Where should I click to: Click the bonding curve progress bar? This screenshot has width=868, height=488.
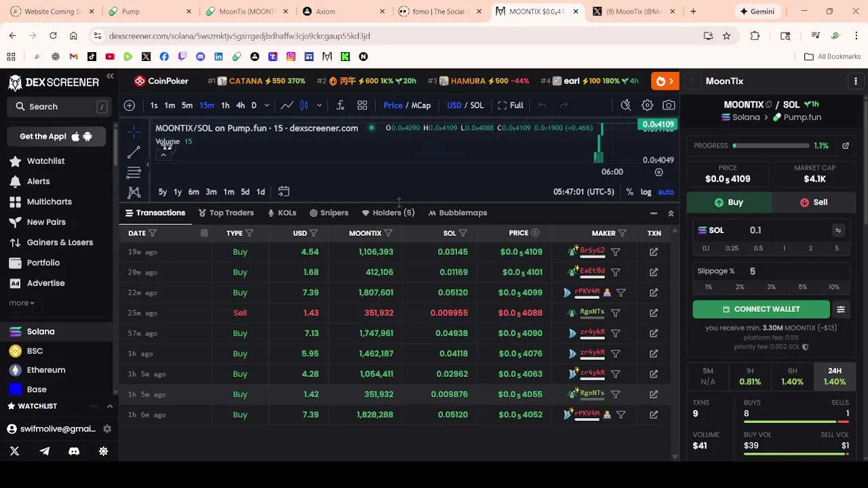click(x=771, y=146)
